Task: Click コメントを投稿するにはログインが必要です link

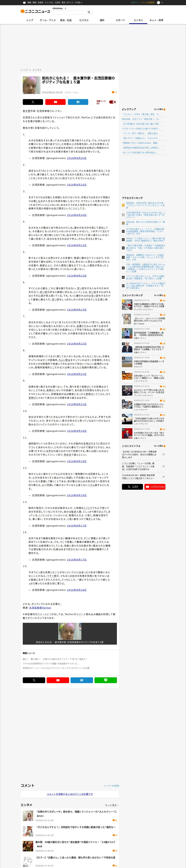Action: pyautogui.click(x=70, y=794)
